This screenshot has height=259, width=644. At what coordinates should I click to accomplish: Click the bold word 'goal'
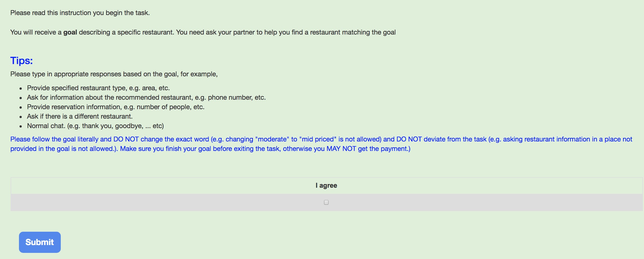(70, 32)
